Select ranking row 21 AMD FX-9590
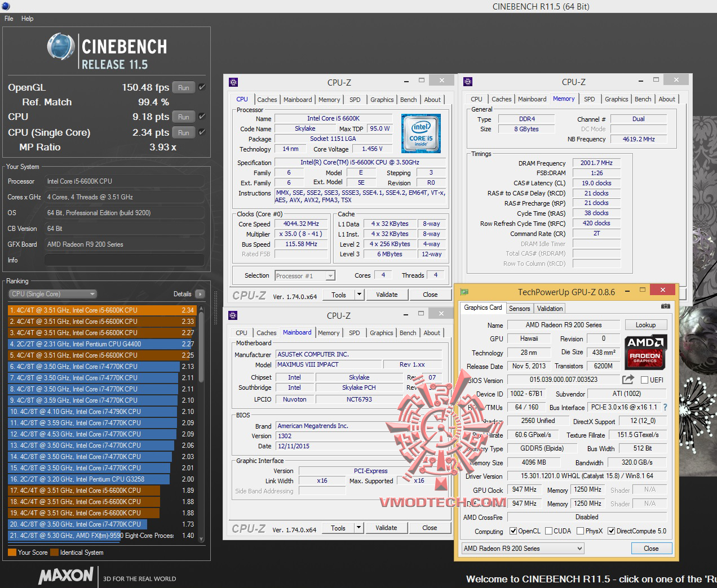 pos(102,536)
